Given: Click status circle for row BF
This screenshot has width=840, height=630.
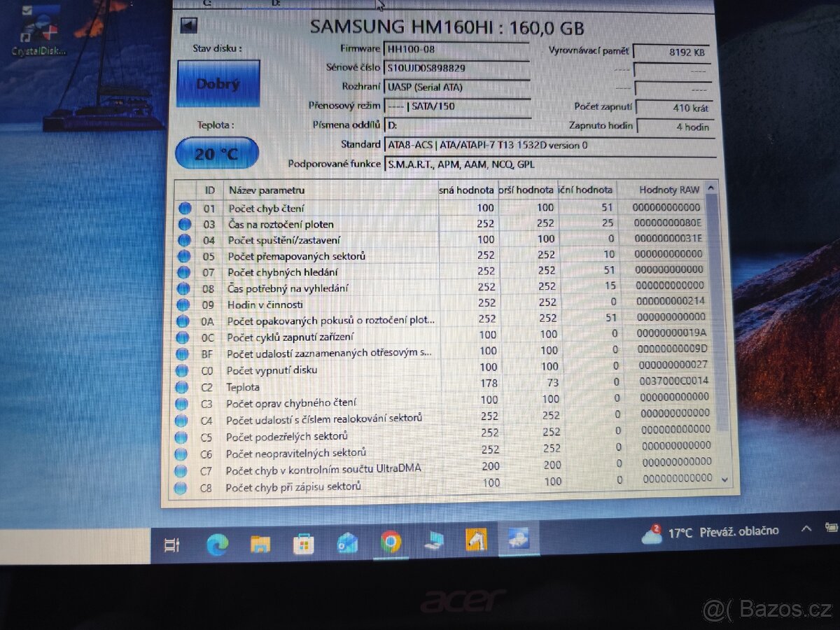Looking at the screenshot, I should coord(183,353).
